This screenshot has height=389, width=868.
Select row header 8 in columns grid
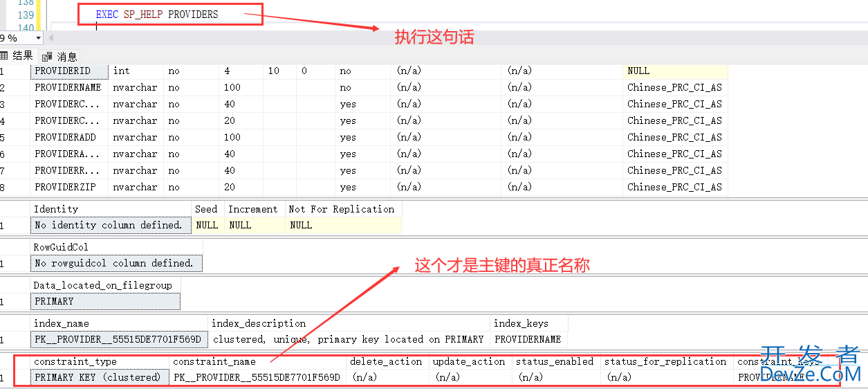click(x=14, y=187)
